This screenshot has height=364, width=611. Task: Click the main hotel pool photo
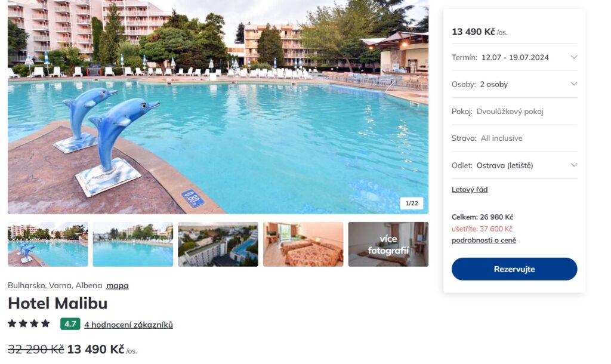pos(218,107)
